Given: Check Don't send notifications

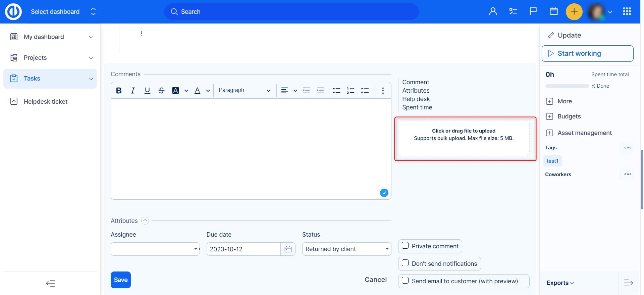Looking at the screenshot, I should [405, 263].
